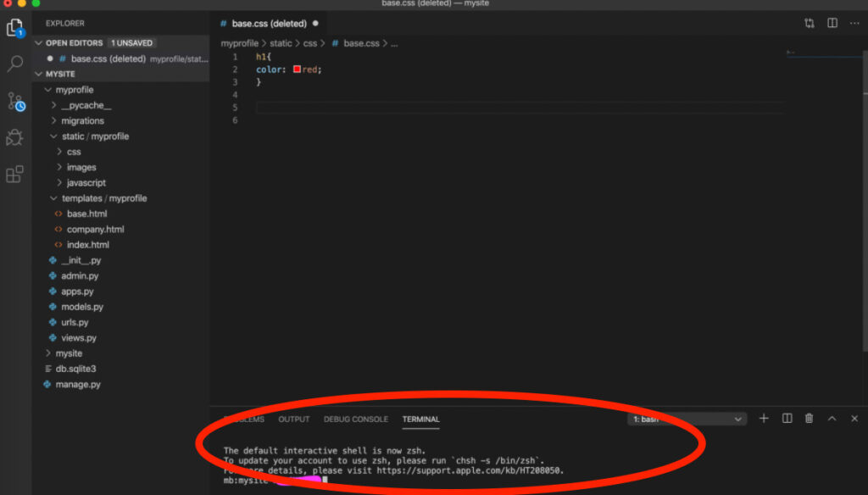The width and height of the screenshot is (868, 495).
Task: Open the Explorer view in activity bar
Action: click(x=14, y=29)
